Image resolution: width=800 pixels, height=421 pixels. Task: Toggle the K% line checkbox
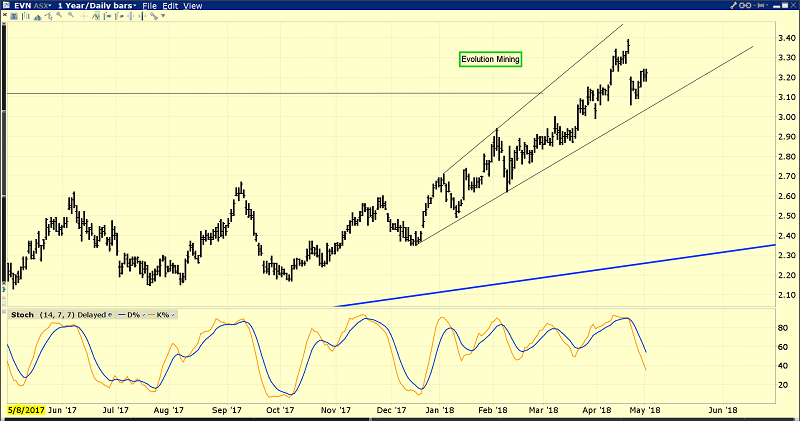173,315
